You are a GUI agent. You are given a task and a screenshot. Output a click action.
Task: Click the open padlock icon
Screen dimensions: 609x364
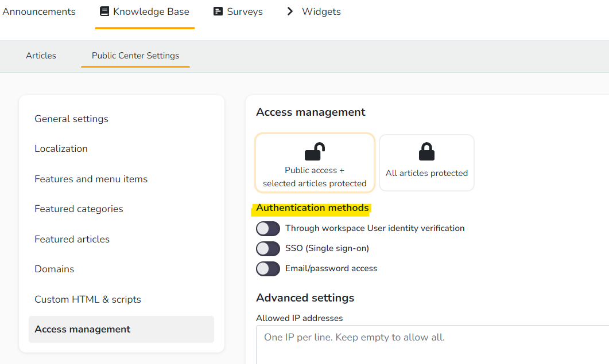(x=315, y=151)
